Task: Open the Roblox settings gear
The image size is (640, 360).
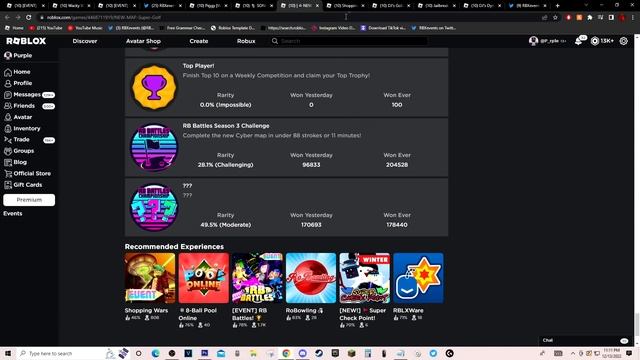Action: 624,41
